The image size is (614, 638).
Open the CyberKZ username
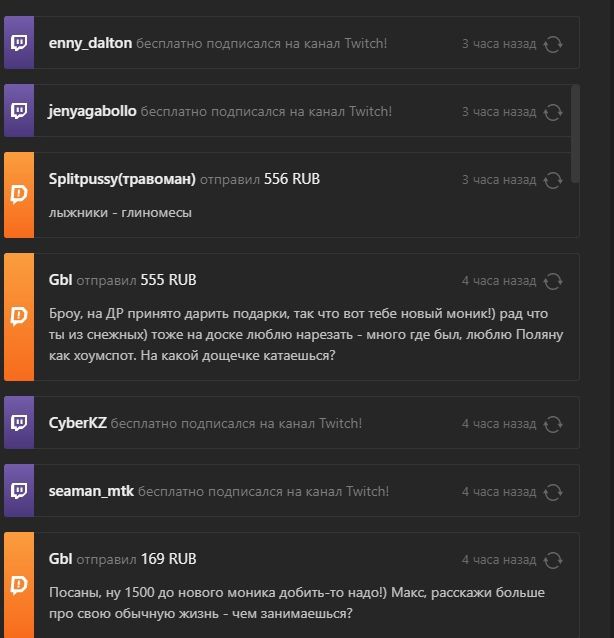pos(77,424)
